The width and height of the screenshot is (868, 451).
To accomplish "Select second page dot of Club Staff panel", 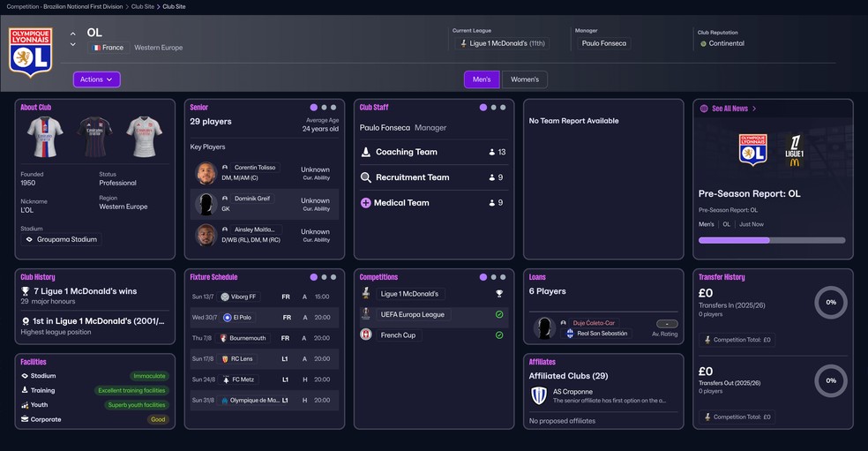I will coord(493,108).
